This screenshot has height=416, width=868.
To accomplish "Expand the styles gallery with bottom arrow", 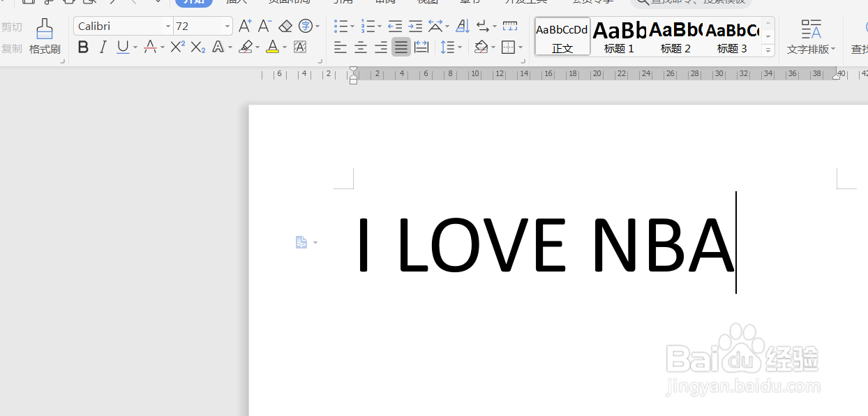I will point(768,50).
